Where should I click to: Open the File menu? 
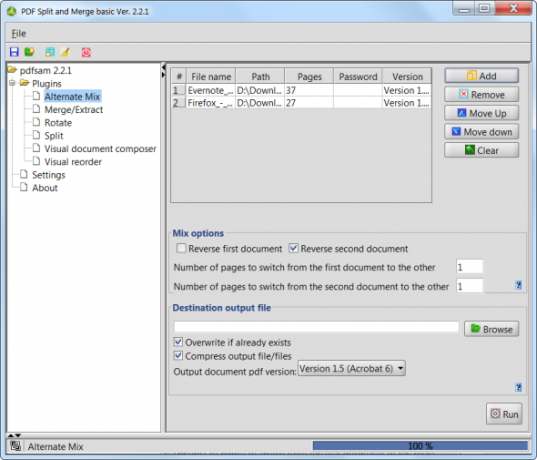click(x=18, y=34)
